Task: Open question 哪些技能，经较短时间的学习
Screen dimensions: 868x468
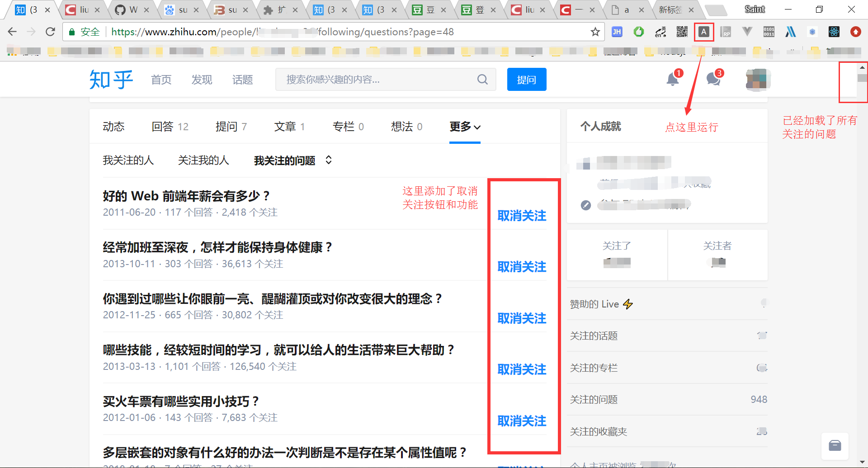Action: 278,350
